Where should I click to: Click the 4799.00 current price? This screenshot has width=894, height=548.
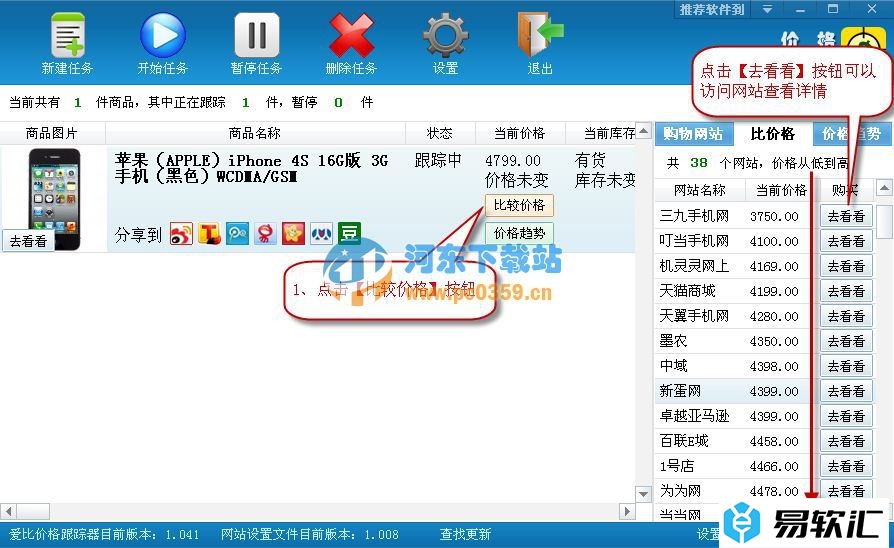pyautogui.click(x=513, y=161)
